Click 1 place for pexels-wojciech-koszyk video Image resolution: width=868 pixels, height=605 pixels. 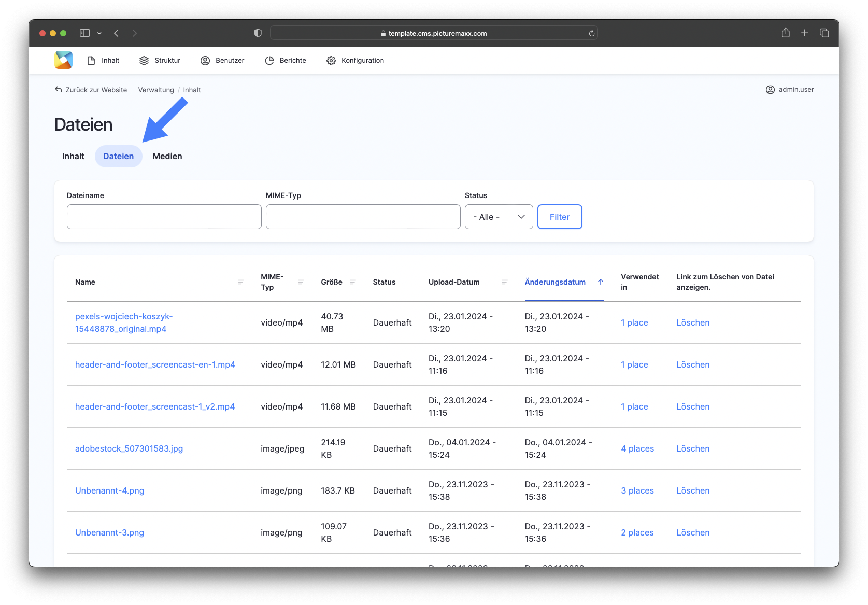coord(634,322)
